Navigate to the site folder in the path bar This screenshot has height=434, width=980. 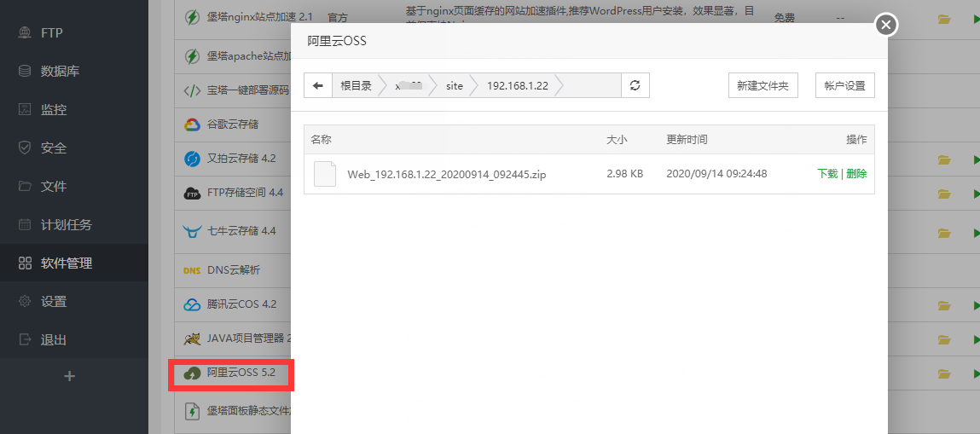click(x=455, y=85)
